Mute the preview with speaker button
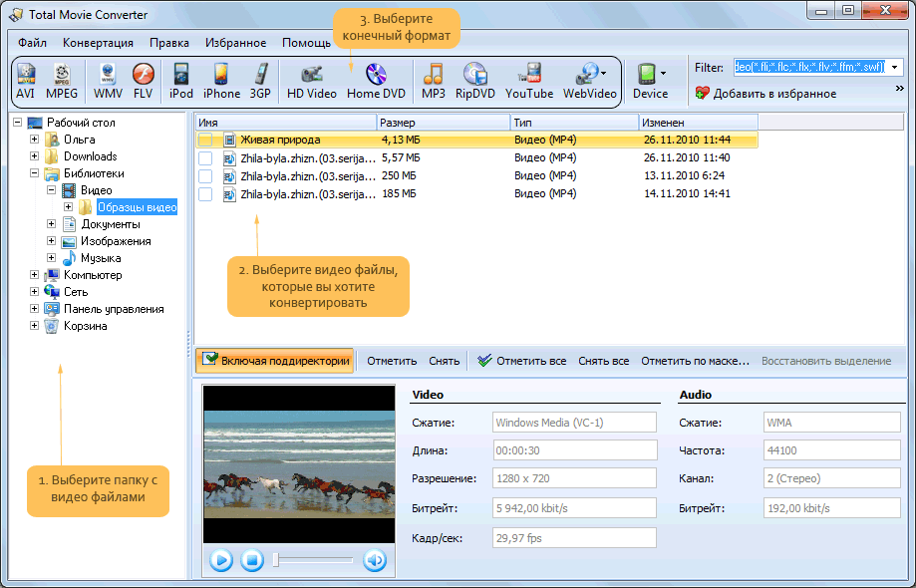The width and height of the screenshot is (916, 588). (x=375, y=560)
